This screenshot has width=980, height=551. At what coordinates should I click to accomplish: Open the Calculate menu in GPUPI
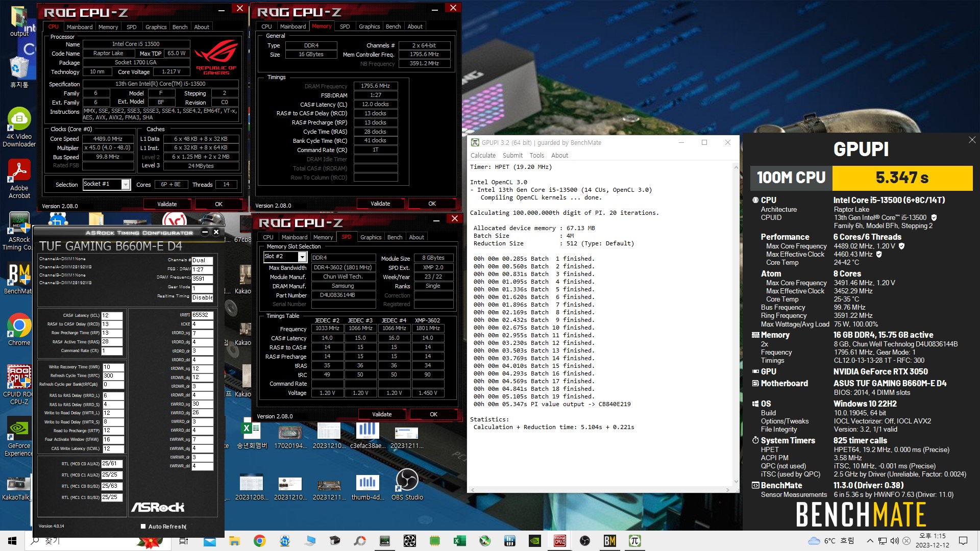click(x=483, y=156)
